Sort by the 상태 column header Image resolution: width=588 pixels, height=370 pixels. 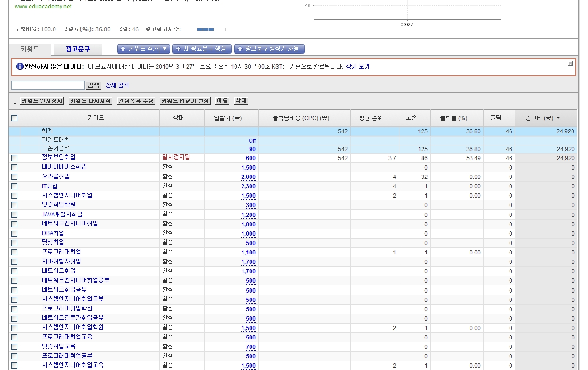click(179, 118)
